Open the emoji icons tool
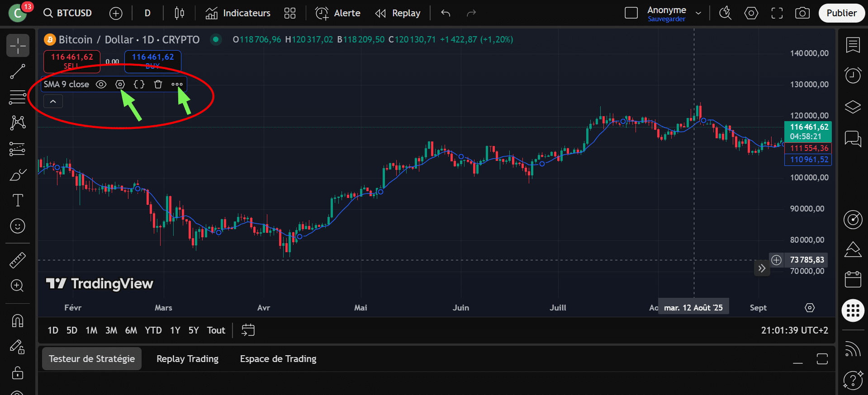The width and height of the screenshot is (868, 395). tap(18, 226)
